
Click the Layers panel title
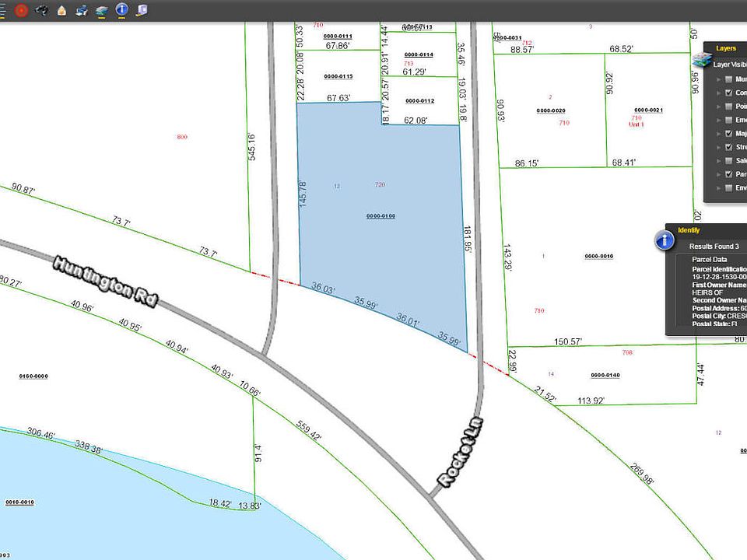pyautogui.click(x=725, y=48)
